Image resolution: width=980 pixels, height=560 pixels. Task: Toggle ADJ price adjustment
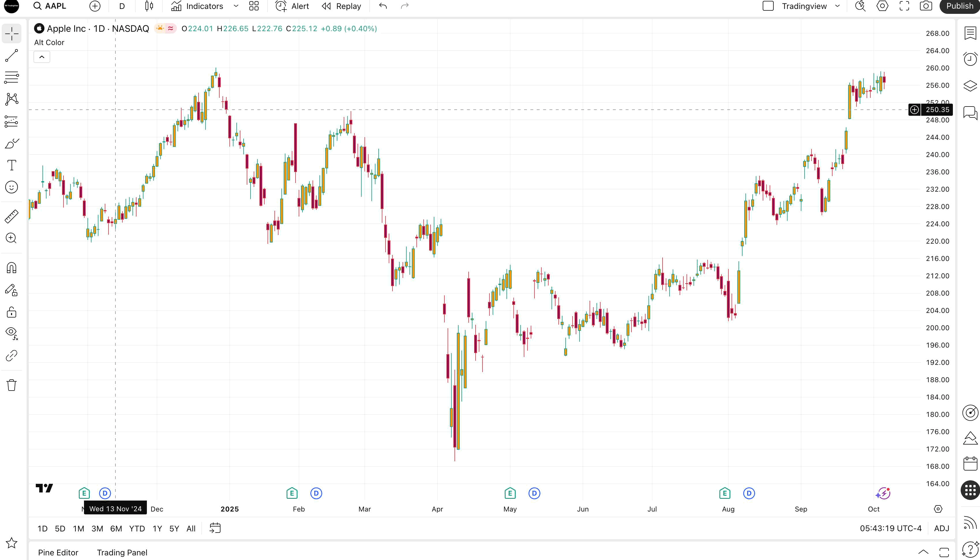click(942, 529)
